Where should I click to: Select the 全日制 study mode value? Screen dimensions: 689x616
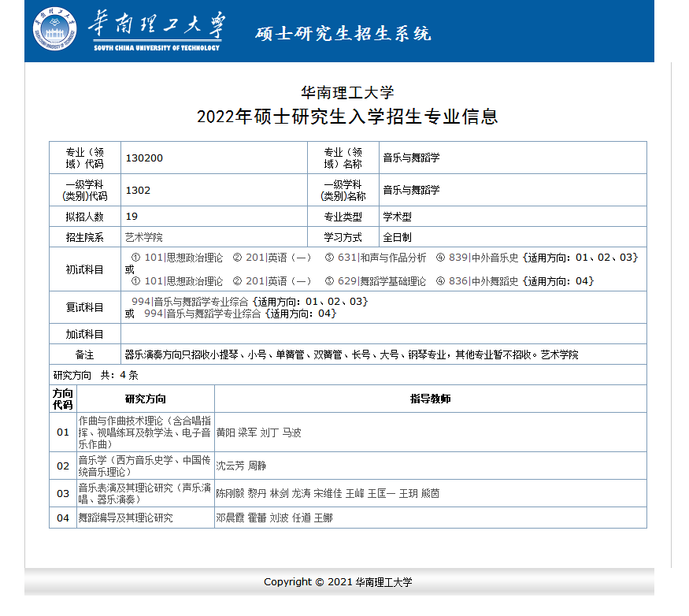click(x=397, y=237)
